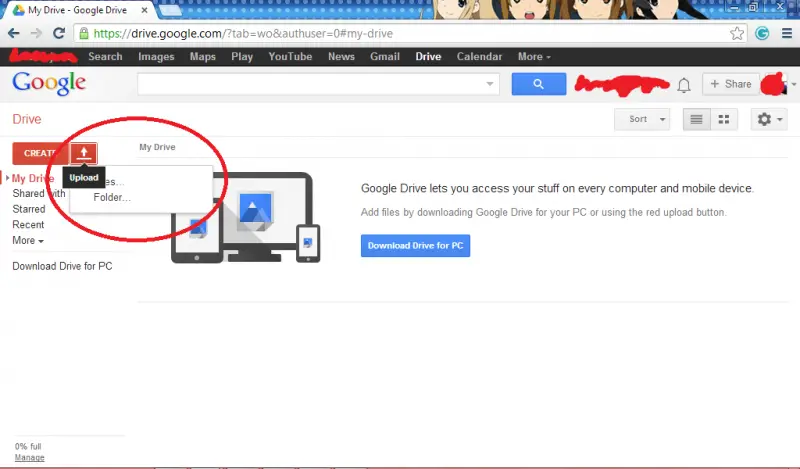Open Play in the Google bar
The image size is (800, 469).
pos(242,57)
